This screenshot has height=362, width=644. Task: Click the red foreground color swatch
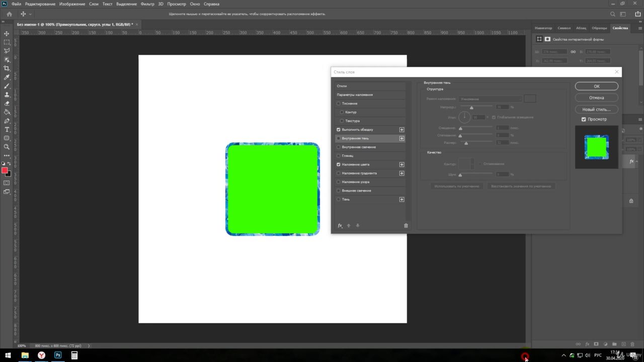[x=5, y=170]
